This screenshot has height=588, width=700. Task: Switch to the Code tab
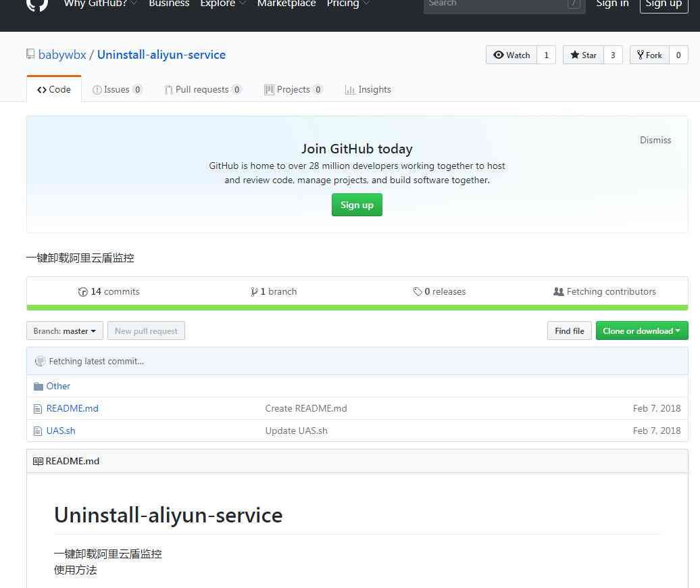click(x=54, y=89)
